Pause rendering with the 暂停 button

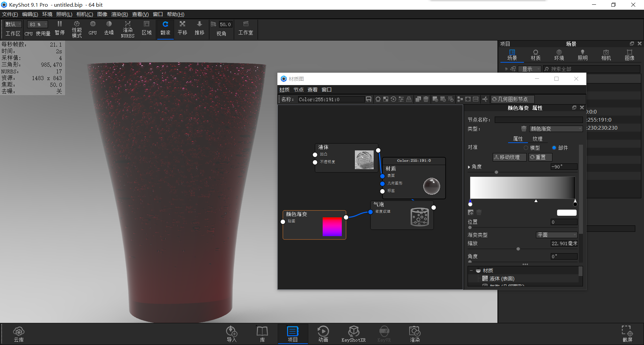pos(59,28)
